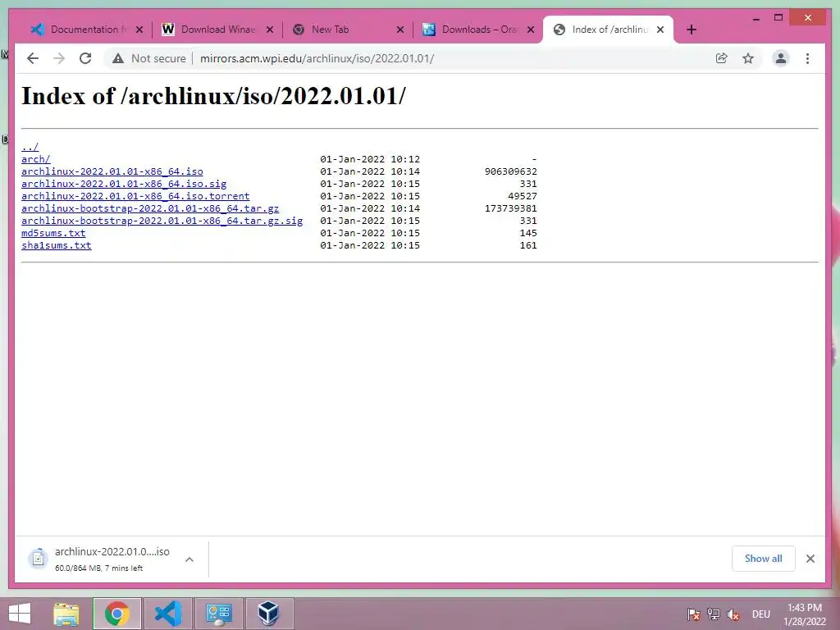Open the arch/ directory link
Image resolution: width=840 pixels, height=630 pixels.
tap(36, 159)
